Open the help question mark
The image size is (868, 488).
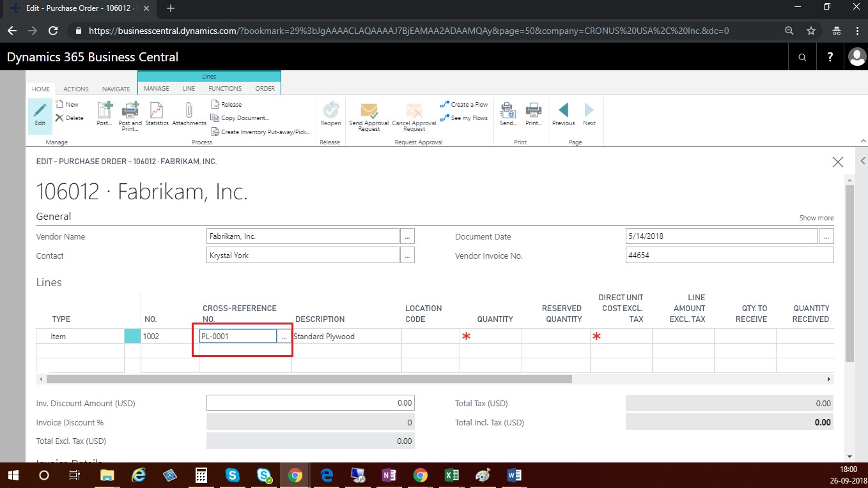tap(830, 57)
